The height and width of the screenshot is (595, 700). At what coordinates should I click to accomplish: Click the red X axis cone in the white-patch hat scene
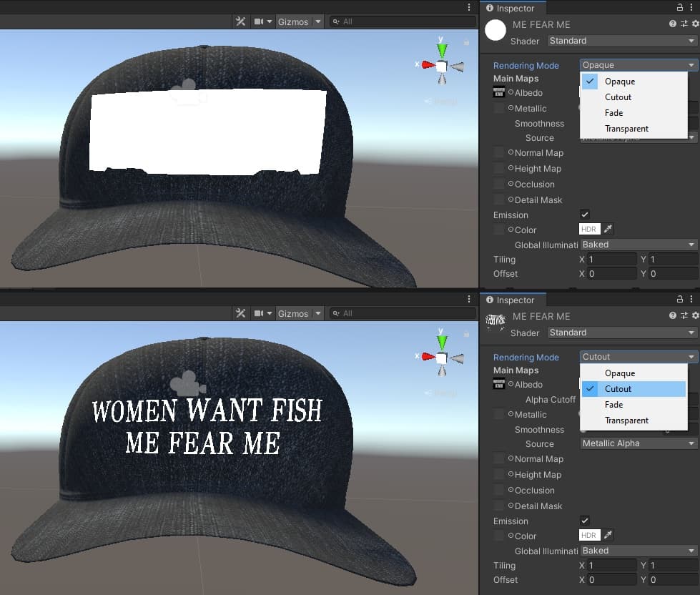427,65
